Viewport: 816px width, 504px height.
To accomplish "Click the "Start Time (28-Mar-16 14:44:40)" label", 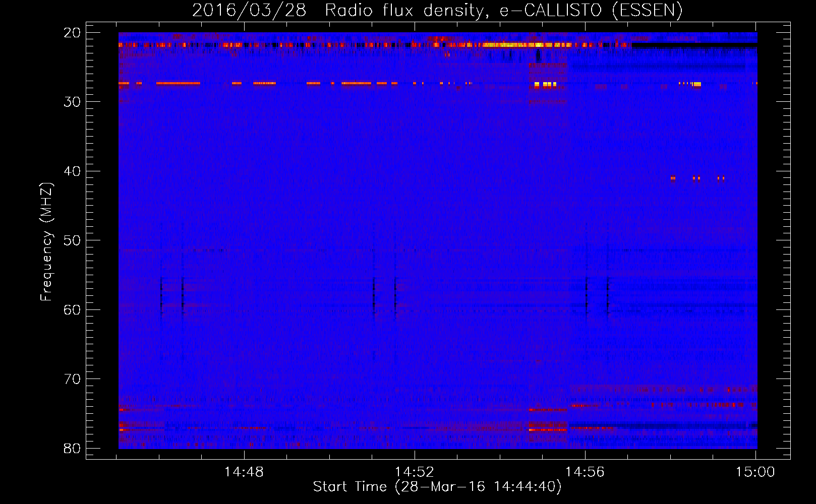I will pos(437,487).
